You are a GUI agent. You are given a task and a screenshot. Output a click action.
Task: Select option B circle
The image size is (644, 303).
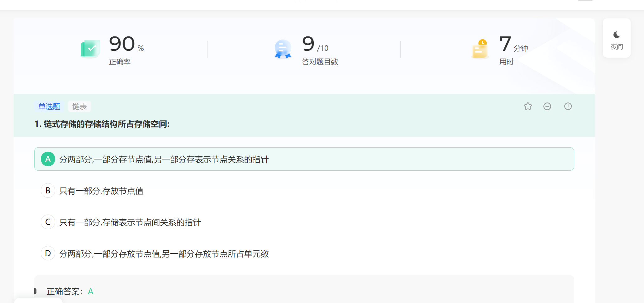48,191
